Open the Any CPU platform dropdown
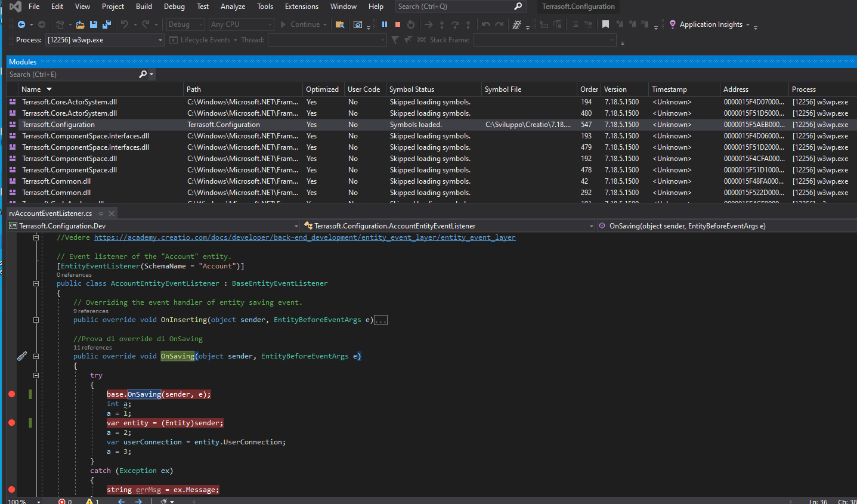857x504 pixels. point(241,24)
